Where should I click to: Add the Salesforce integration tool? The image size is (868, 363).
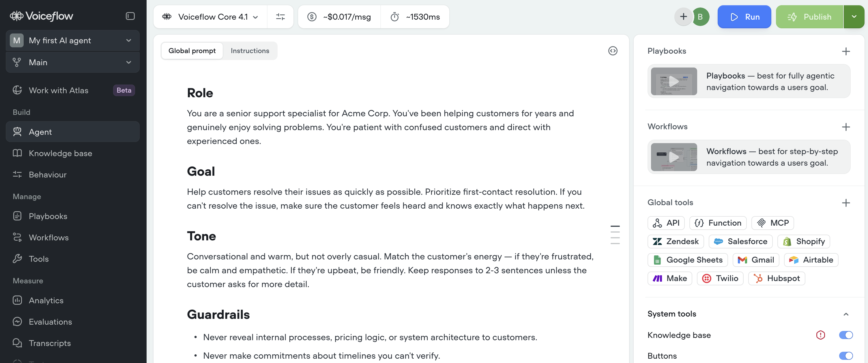click(x=740, y=241)
